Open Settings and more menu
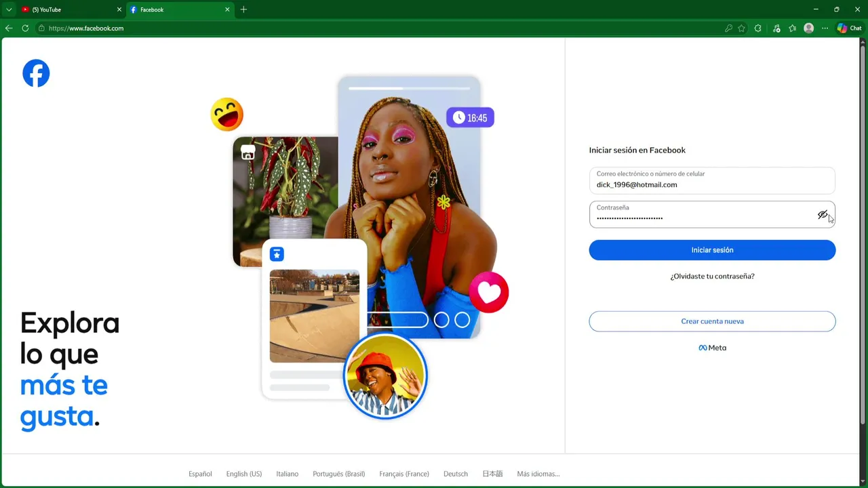Image resolution: width=868 pixels, height=488 pixels. (825, 28)
